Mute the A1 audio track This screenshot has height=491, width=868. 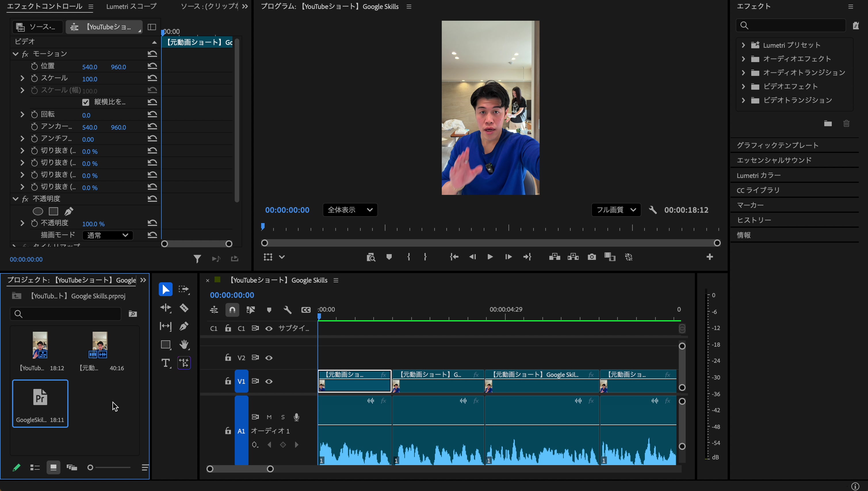pos(269,417)
